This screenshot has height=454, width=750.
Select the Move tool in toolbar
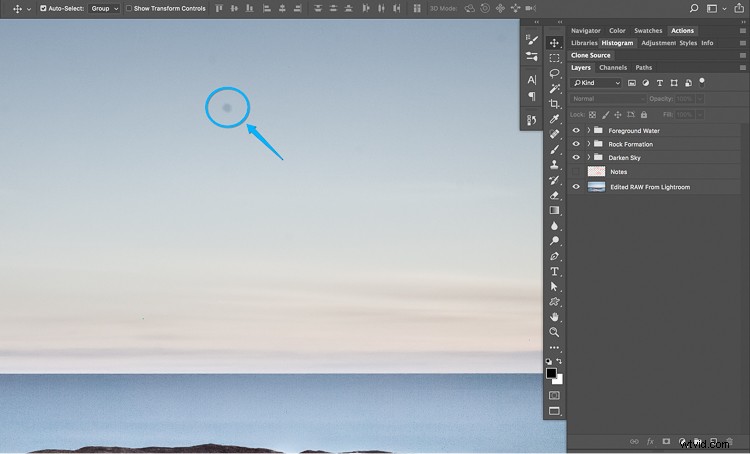pyautogui.click(x=554, y=43)
